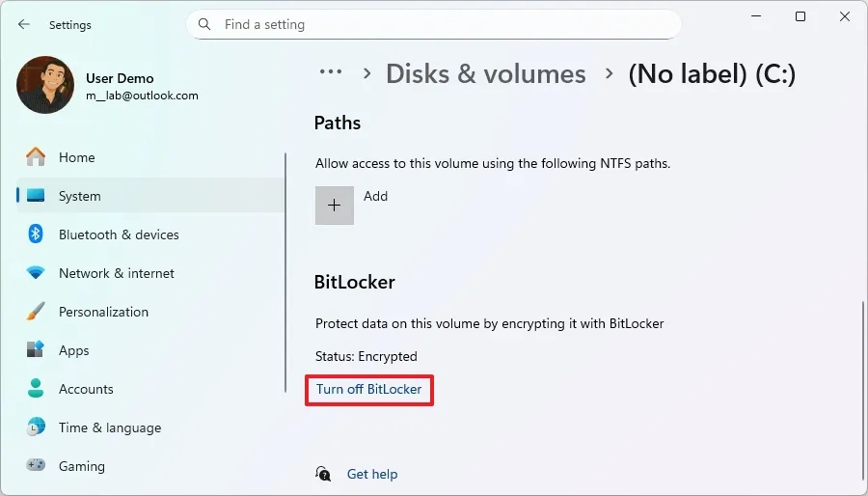The image size is (868, 496).
Task: Click the back arrow in title bar
Action: tap(23, 25)
